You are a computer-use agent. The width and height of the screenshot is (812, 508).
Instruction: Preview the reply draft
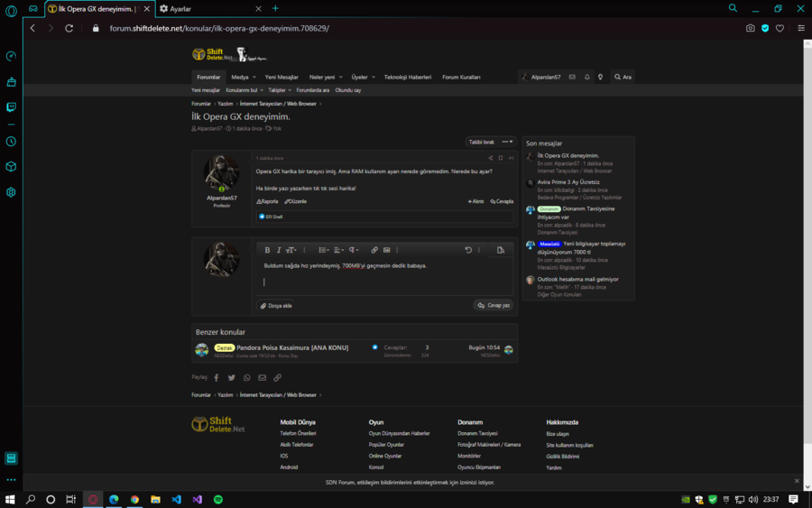(x=500, y=250)
